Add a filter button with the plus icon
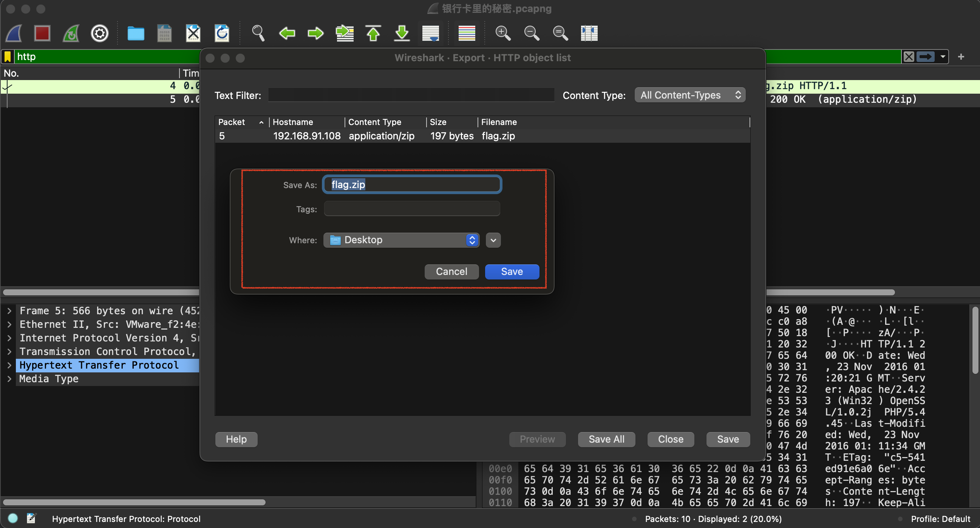980x528 pixels. 961,57
